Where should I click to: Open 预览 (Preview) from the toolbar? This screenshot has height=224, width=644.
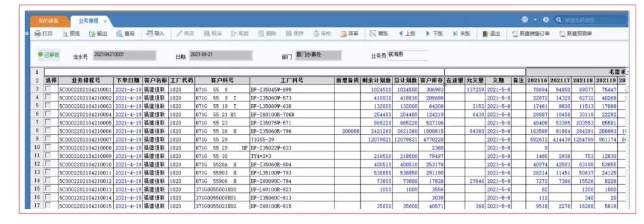pos(71,34)
